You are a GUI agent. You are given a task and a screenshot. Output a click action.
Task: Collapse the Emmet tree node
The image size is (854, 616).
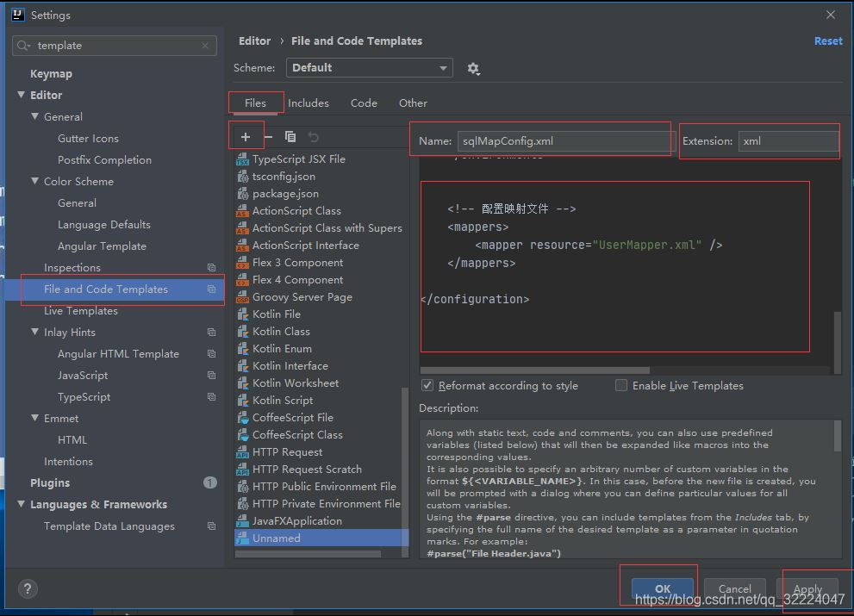(x=35, y=418)
